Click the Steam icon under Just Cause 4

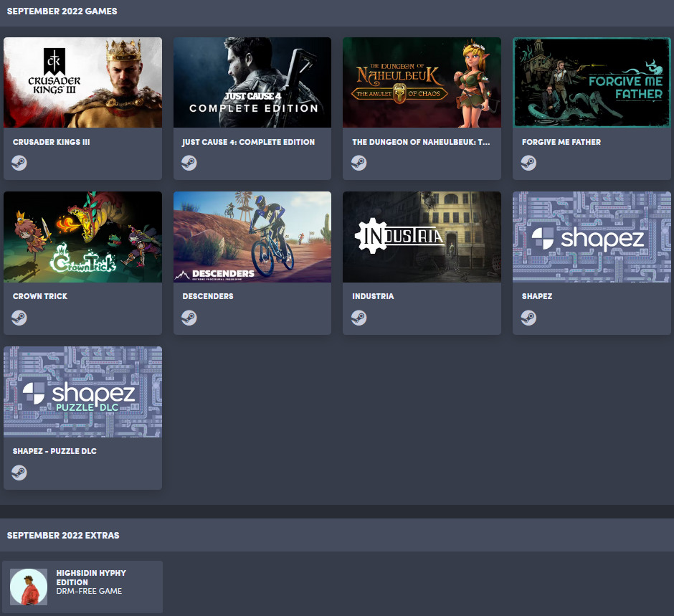click(x=189, y=163)
